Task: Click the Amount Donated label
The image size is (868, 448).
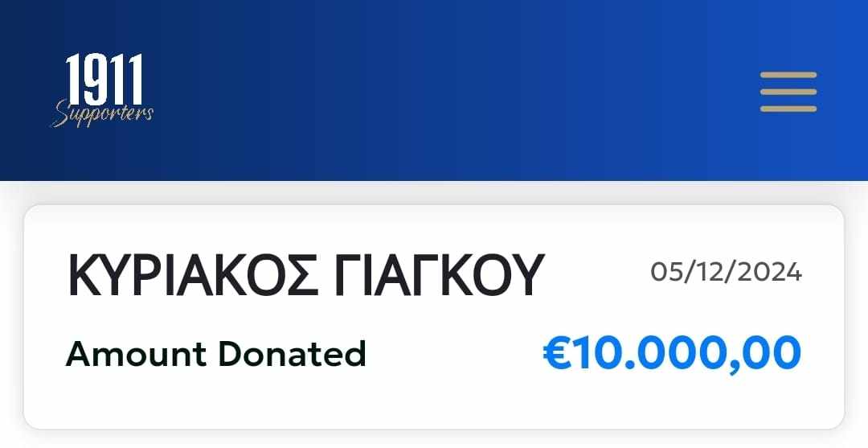Action: point(216,354)
